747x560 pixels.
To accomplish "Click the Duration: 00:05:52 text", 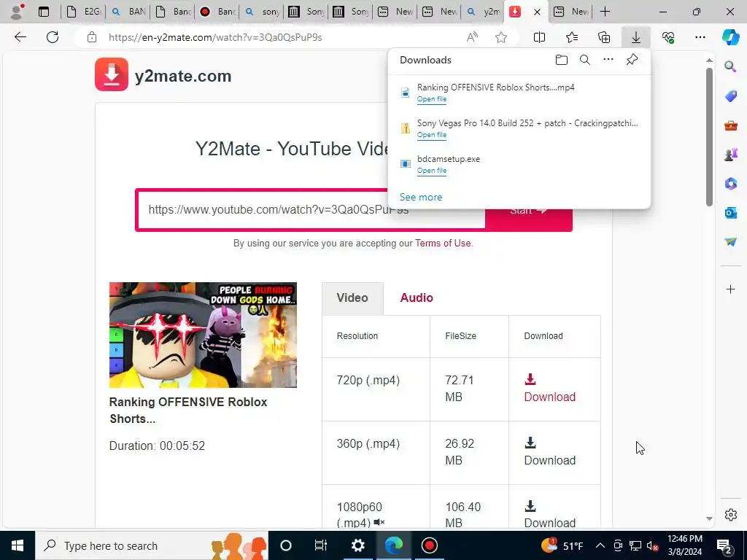I will click(157, 446).
